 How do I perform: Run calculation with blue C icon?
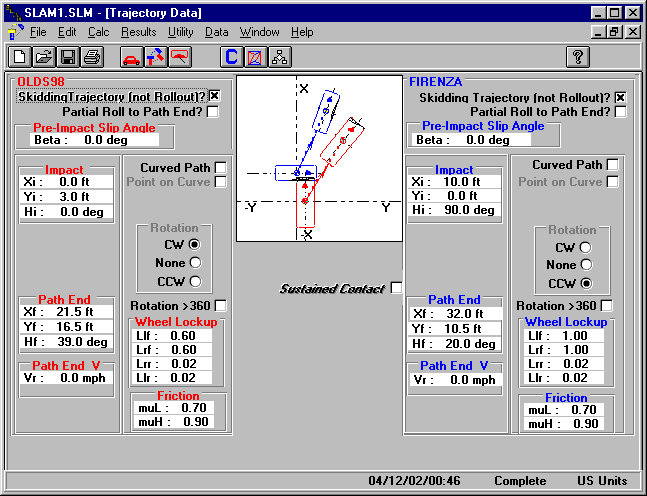click(x=231, y=57)
